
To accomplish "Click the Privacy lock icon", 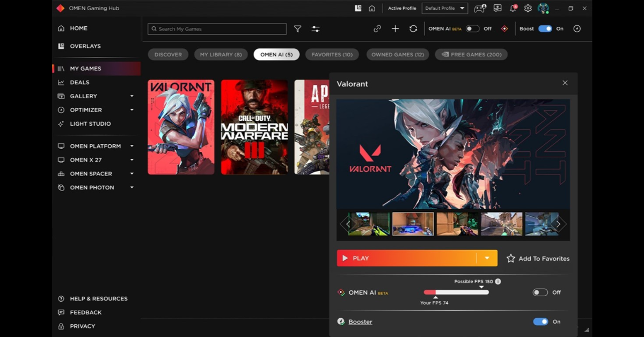I will (x=61, y=326).
